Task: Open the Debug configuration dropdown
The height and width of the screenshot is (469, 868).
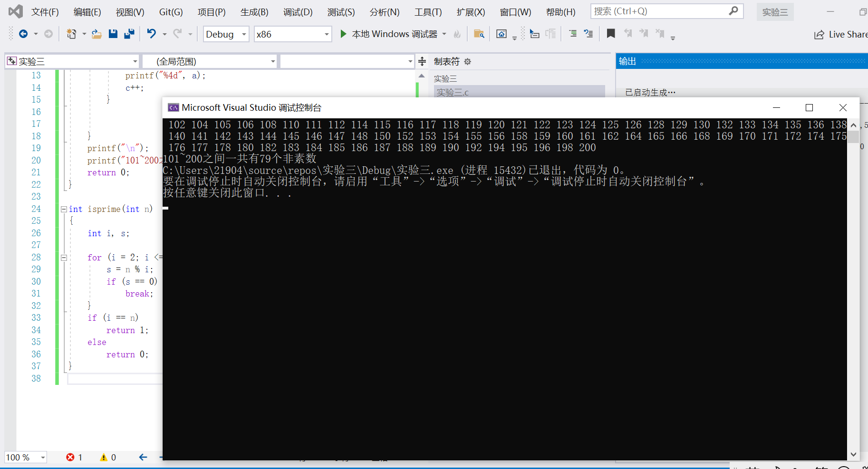Action: (226, 34)
